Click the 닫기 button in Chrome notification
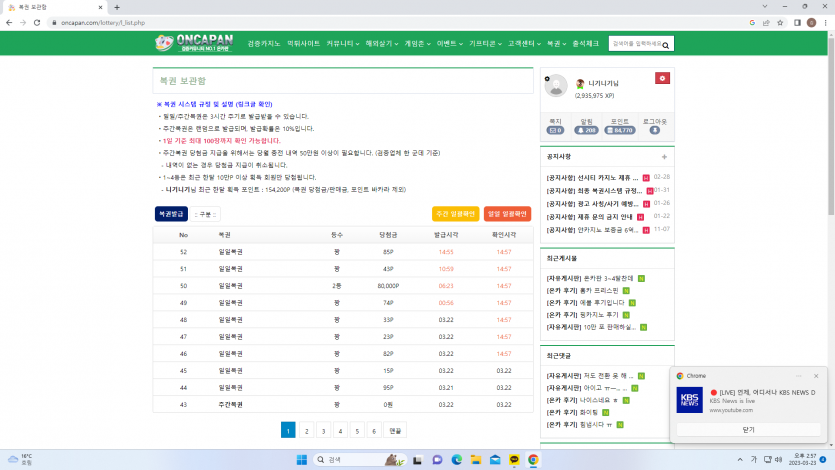Viewport: 835px width, 470px height. [748, 430]
